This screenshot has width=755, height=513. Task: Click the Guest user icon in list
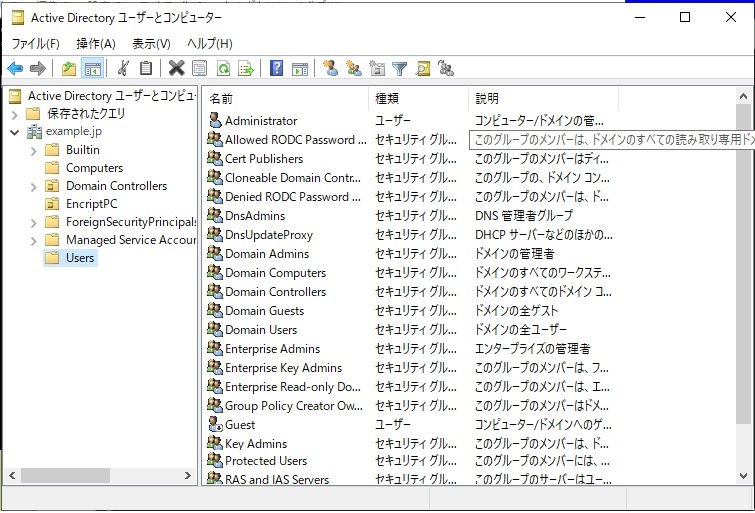pyautogui.click(x=215, y=424)
